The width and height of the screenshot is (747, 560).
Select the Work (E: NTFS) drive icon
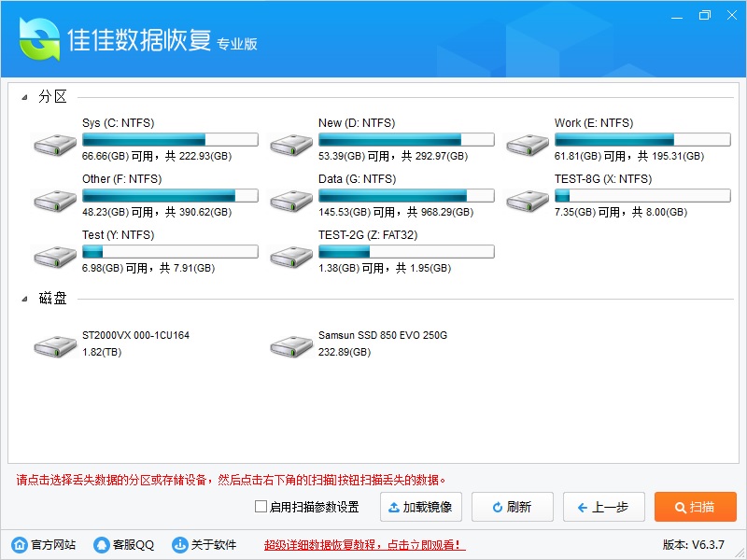[529, 144]
